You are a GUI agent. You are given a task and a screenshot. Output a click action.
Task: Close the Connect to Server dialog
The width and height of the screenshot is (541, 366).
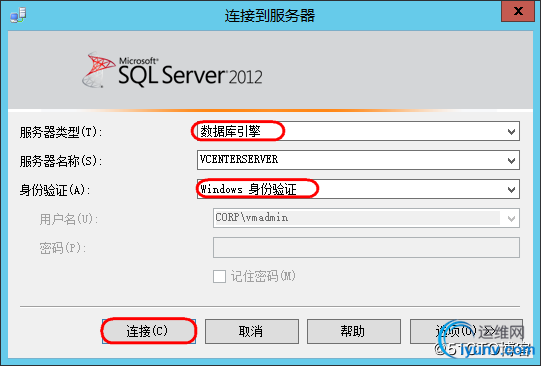pyautogui.click(x=518, y=11)
